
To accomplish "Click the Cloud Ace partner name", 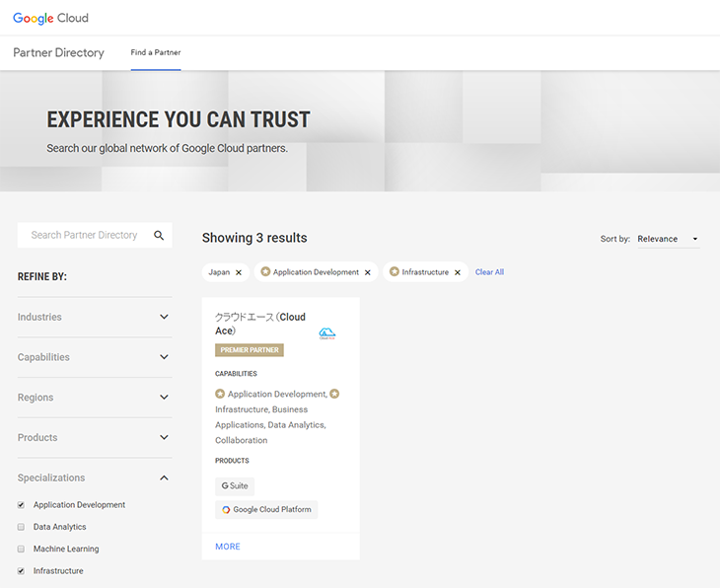I will click(x=260, y=324).
